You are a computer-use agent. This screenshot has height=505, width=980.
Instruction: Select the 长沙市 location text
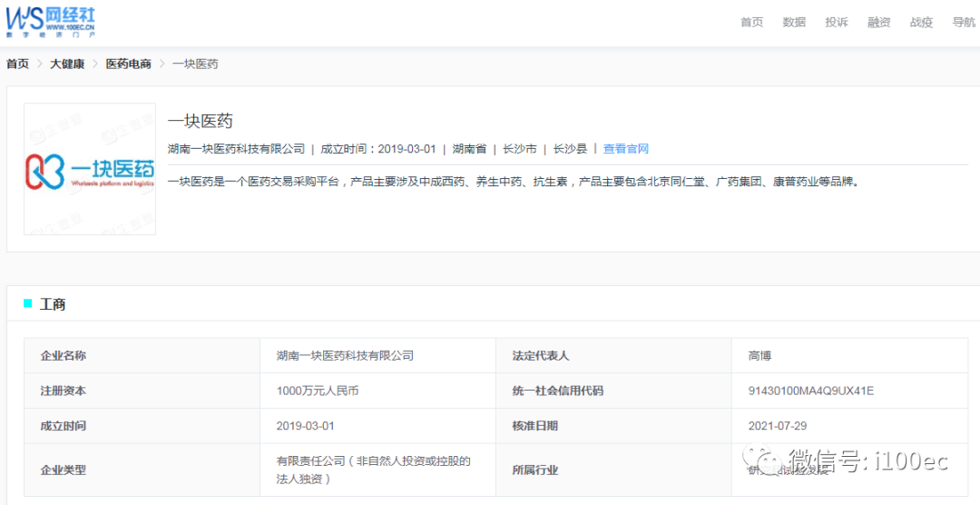520,149
